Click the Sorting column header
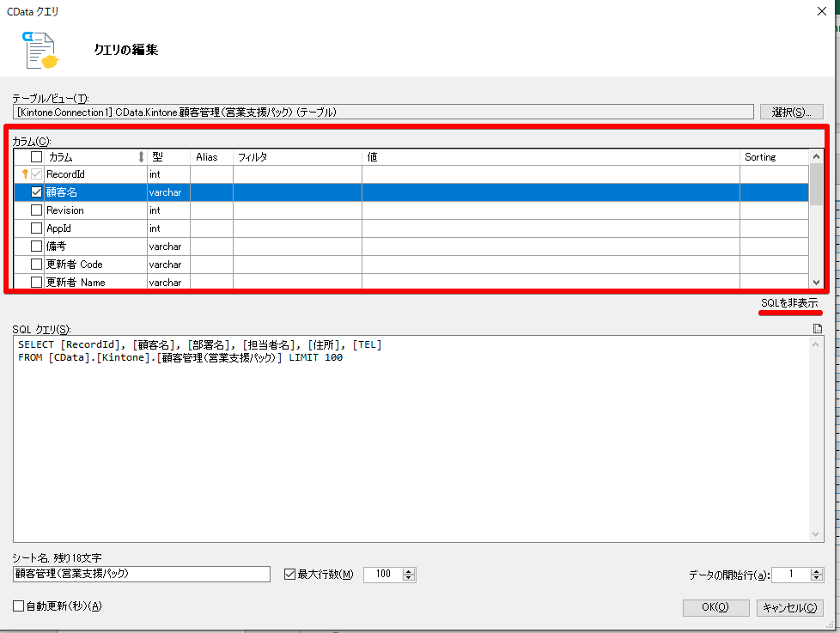840x633 pixels. (x=774, y=157)
